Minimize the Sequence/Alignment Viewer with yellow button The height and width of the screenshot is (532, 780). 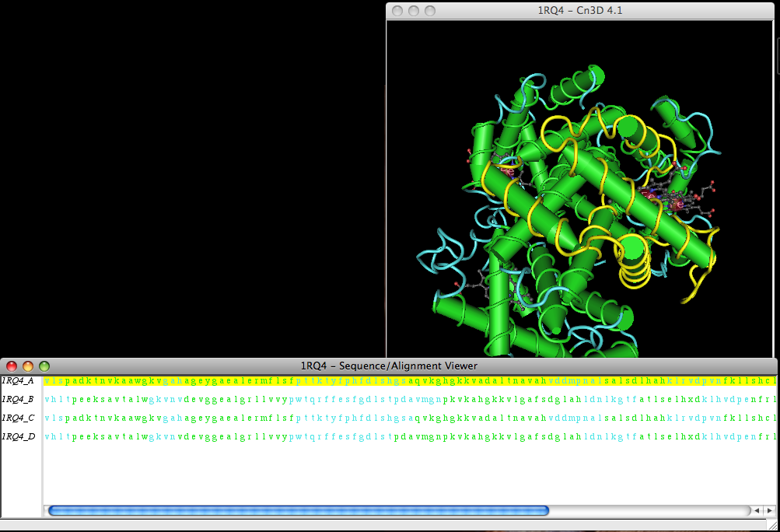pyautogui.click(x=28, y=366)
